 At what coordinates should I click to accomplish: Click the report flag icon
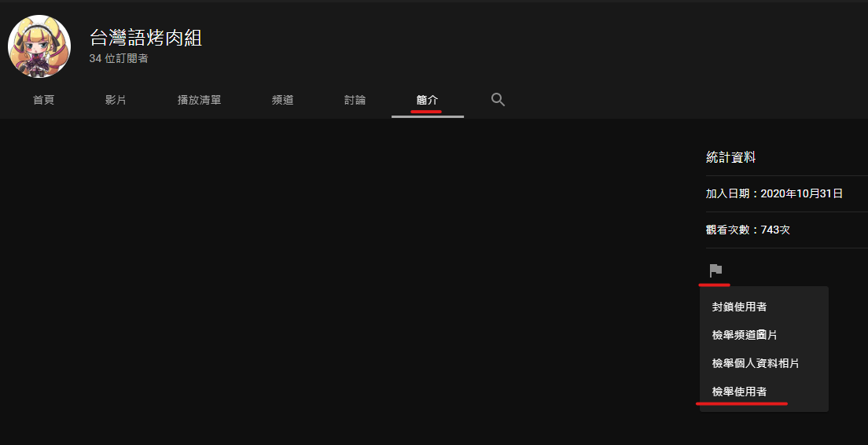point(715,270)
